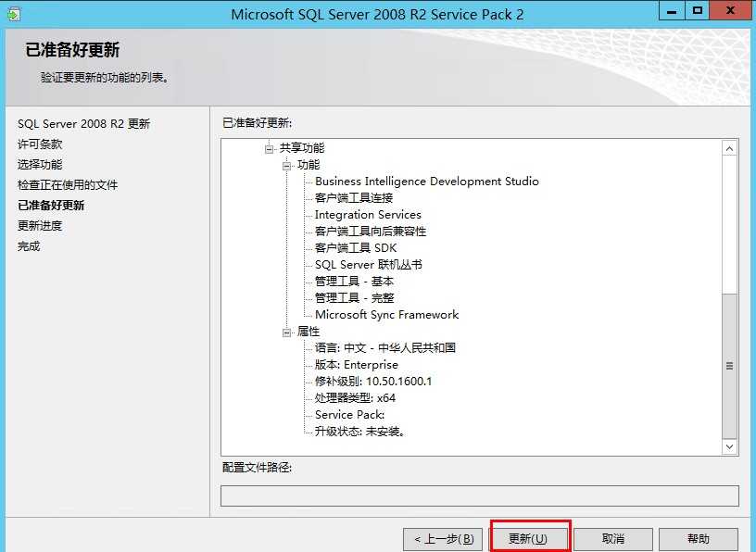Viewport: 756px width, 552px height.
Task: Select the 处理器类型: x64 row
Action: click(355, 398)
